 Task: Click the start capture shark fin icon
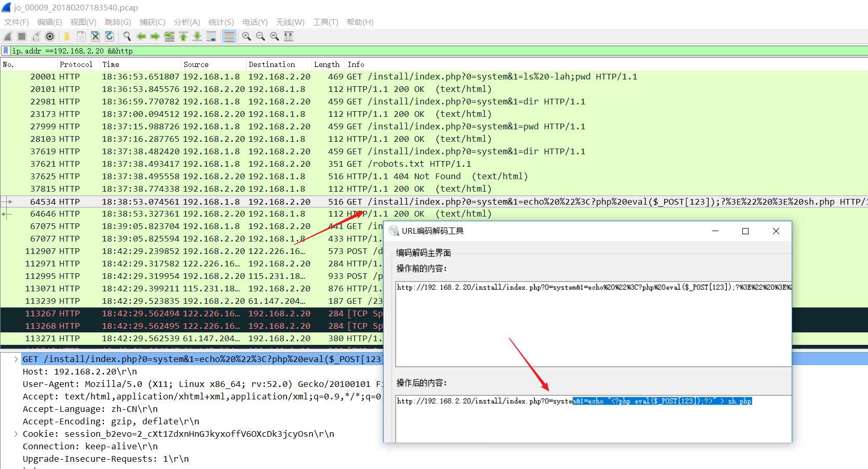[x=8, y=36]
